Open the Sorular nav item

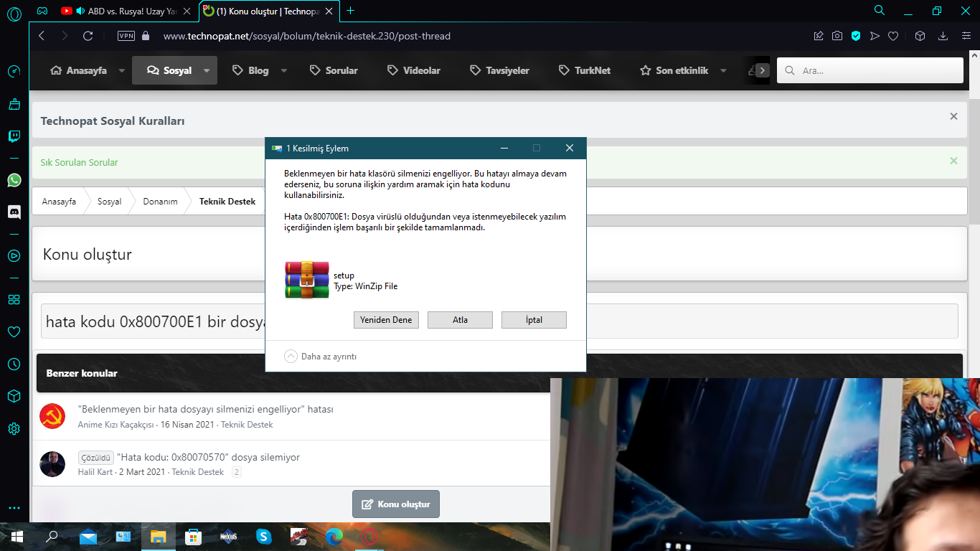[334, 70]
